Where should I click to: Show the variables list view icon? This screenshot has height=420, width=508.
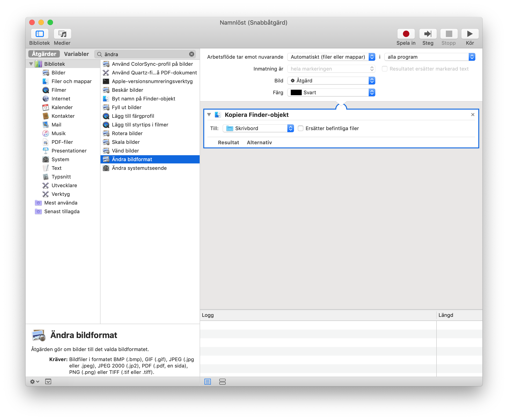click(x=222, y=382)
